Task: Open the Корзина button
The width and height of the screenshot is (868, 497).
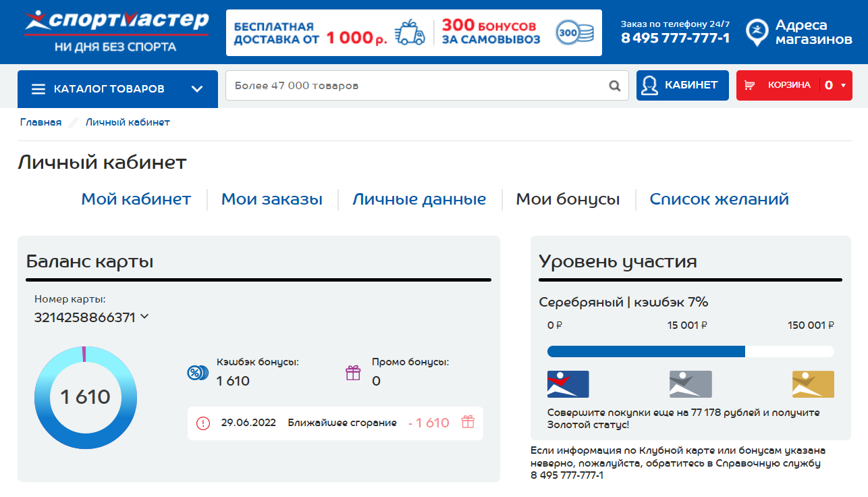Action: pos(794,86)
